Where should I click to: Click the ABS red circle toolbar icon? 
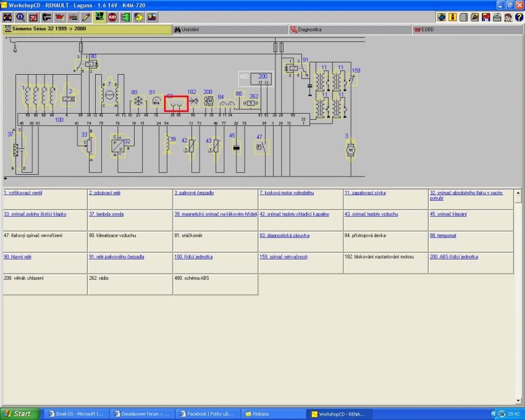[x=112, y=17]
